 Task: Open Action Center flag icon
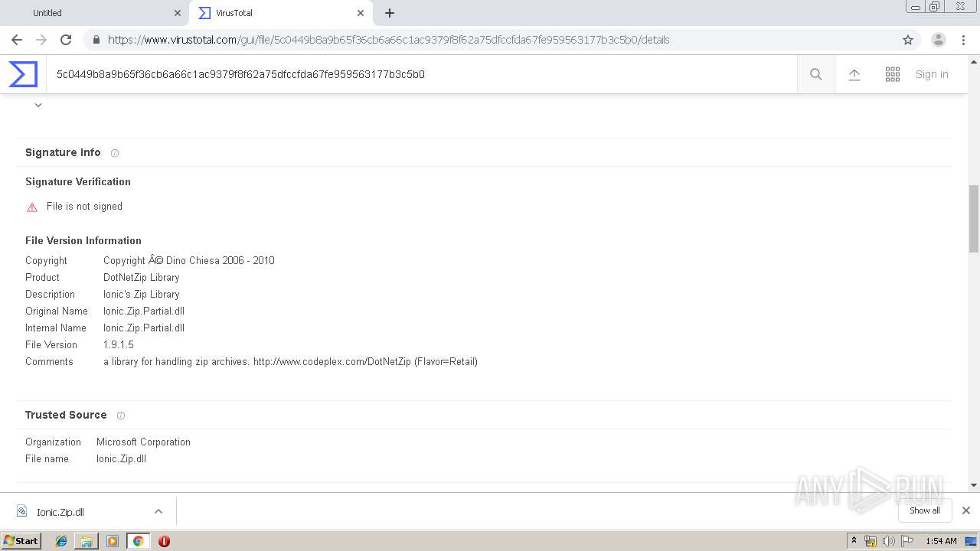pyautogui.click(x=907, y=541)
